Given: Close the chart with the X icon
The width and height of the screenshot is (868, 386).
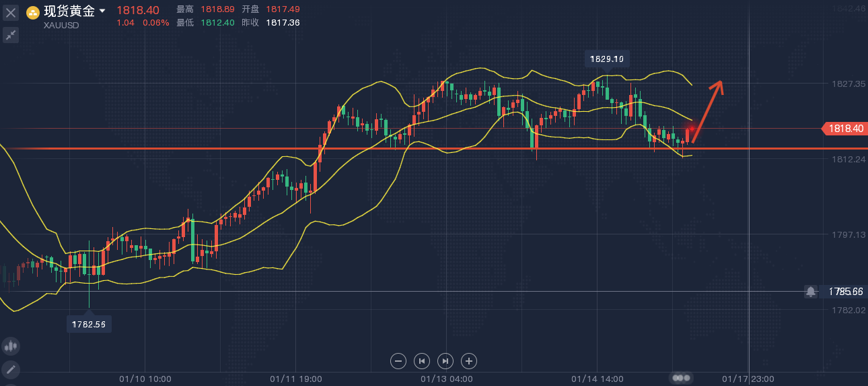Looking at the screenshot, I should [x=11, y=12].
